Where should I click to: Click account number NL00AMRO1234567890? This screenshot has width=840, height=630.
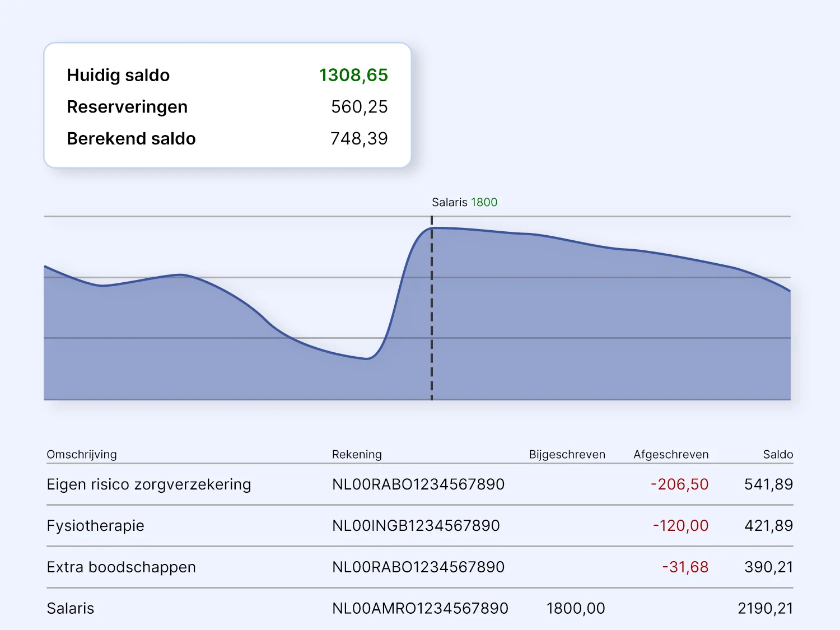(420, 609)
